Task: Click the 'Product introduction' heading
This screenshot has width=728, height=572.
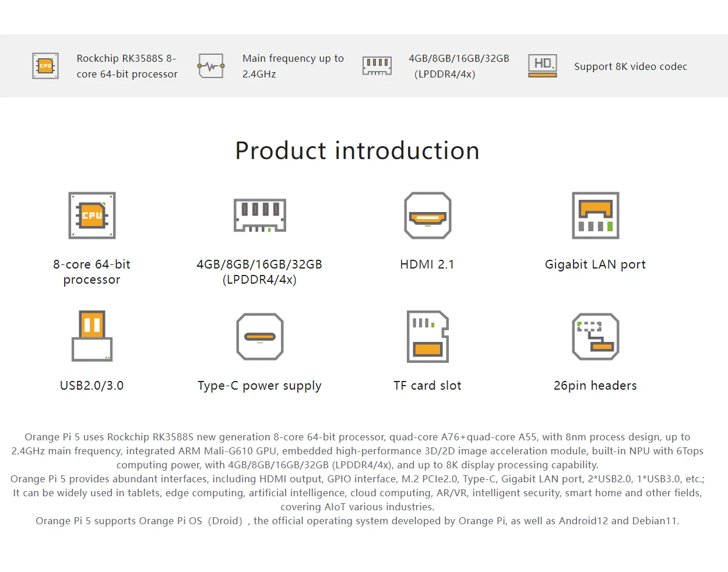Action: tap(357, 151)
